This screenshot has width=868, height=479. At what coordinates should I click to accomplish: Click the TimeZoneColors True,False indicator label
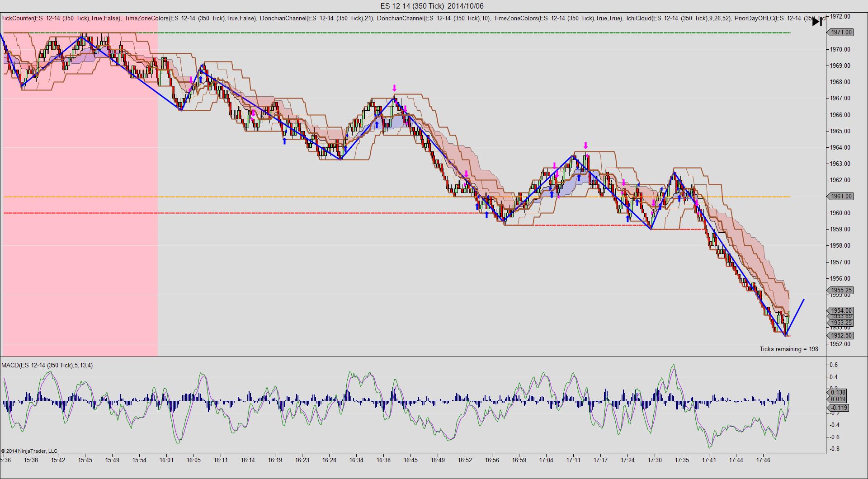tap(190, 18)
